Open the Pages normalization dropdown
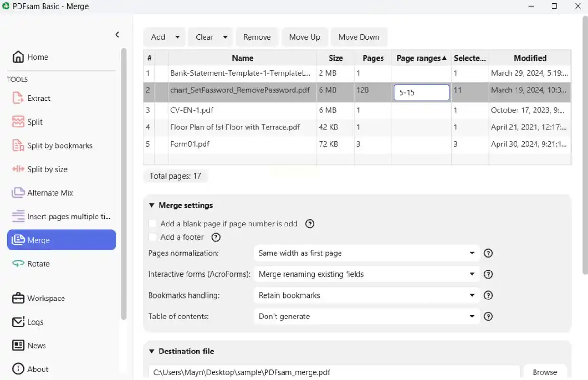588x380 pixels. [x=366, y=253]
